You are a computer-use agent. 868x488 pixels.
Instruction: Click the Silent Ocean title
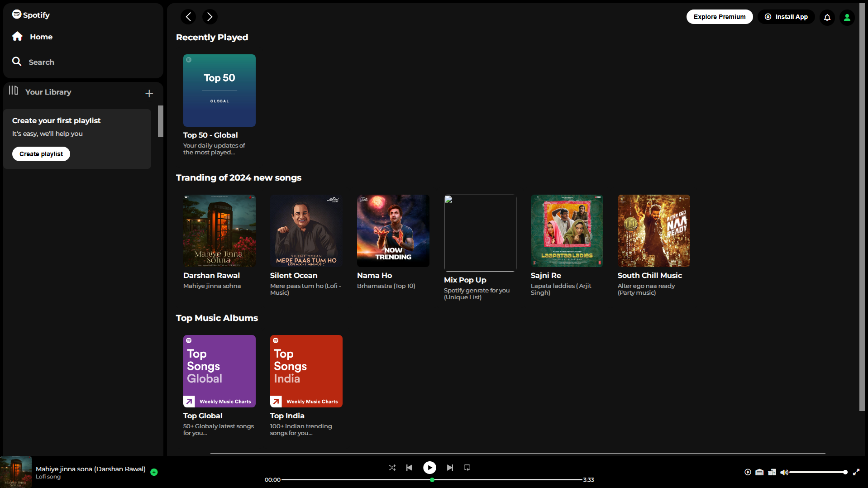click(x=294, y=275)
